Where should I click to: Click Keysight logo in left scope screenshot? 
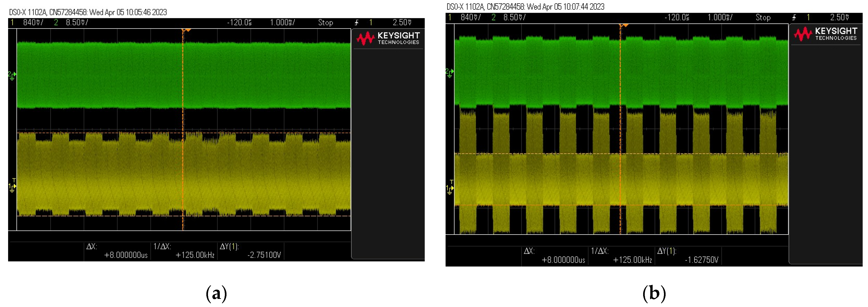pyautogui.click(x=388, y=38)
